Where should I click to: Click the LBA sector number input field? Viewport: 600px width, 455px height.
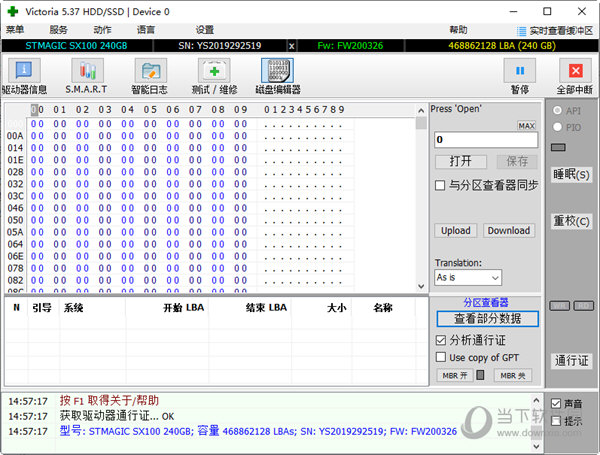[485, 140]
